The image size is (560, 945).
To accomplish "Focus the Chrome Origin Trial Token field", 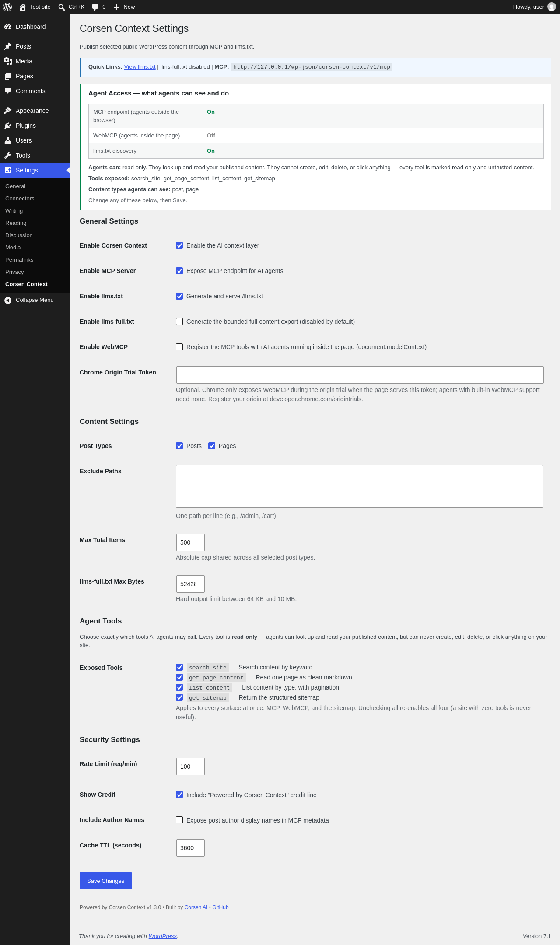I will (360, 375).
